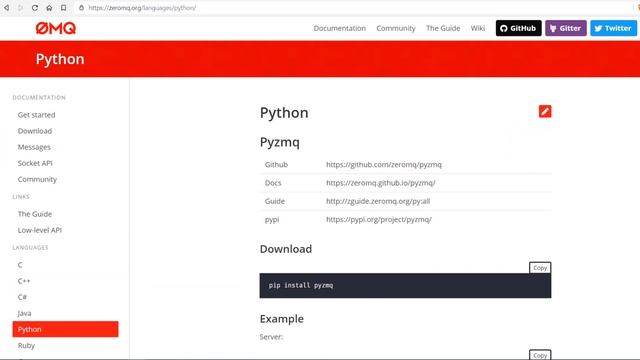This screenshot has height=360, width=640.
Task: Click the Python title in red banner
Action: [60, 59]
